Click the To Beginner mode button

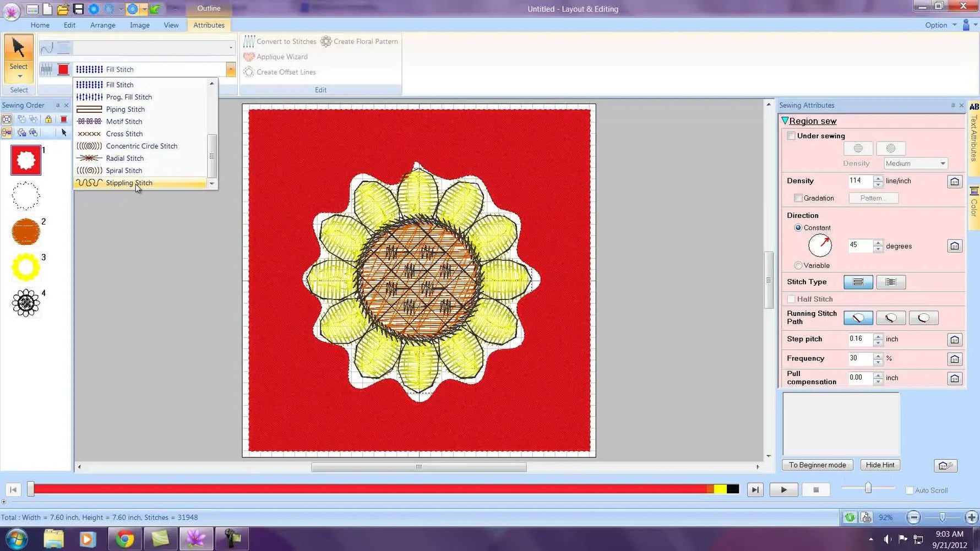tap(817, 465)
